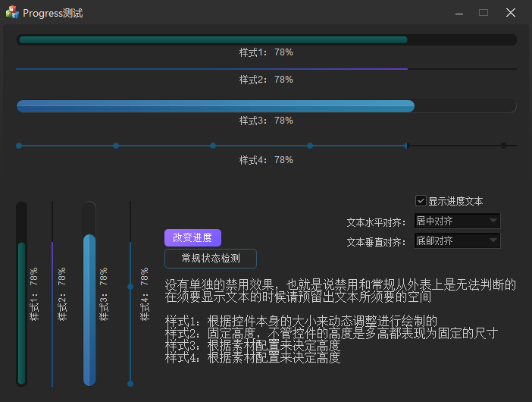Screen dimensions: 532x402
Task: Click the 样式3: 根据素材配置来决定高度 description line
Action: pos(252,345)
